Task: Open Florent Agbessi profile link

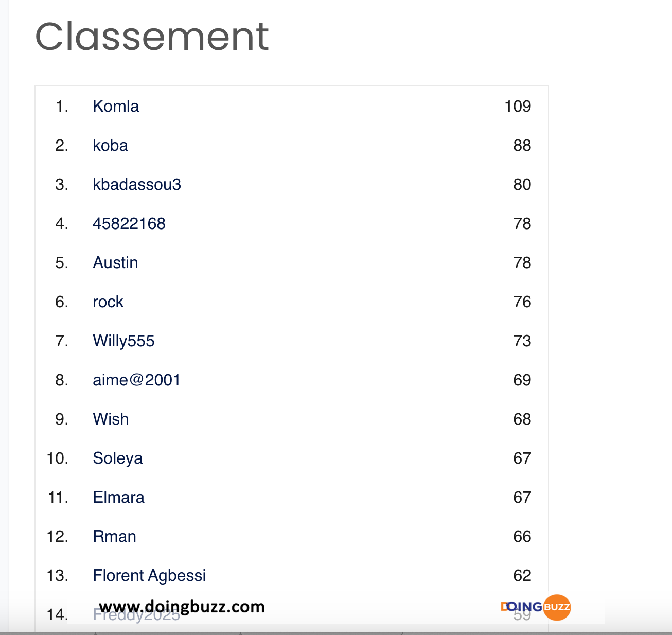Action: point(149,575)
